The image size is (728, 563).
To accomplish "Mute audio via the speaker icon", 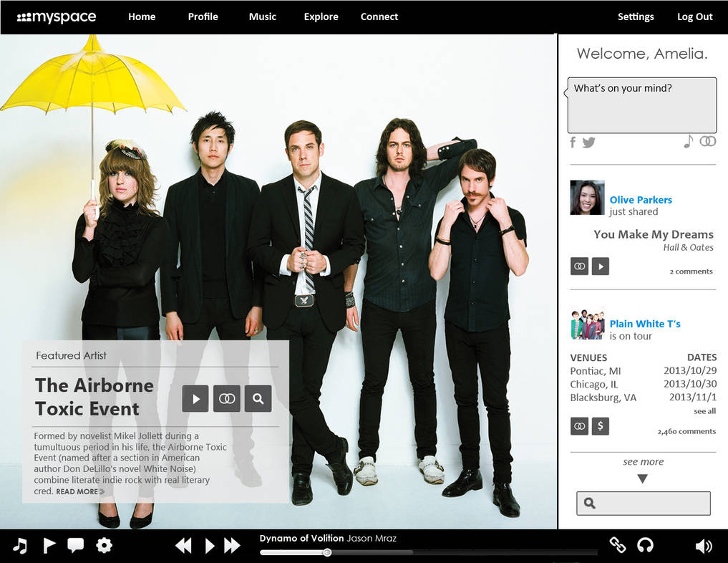I will [x=705, y=545].
